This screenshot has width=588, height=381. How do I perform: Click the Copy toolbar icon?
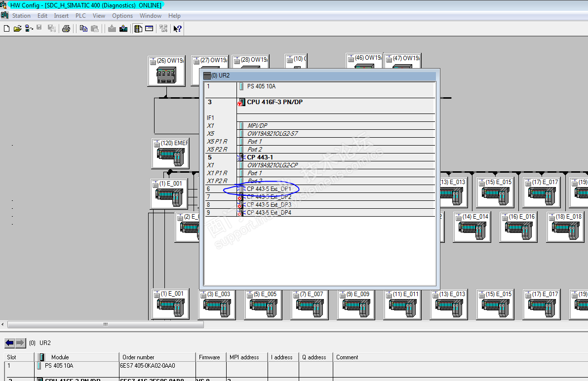point(83,29)
